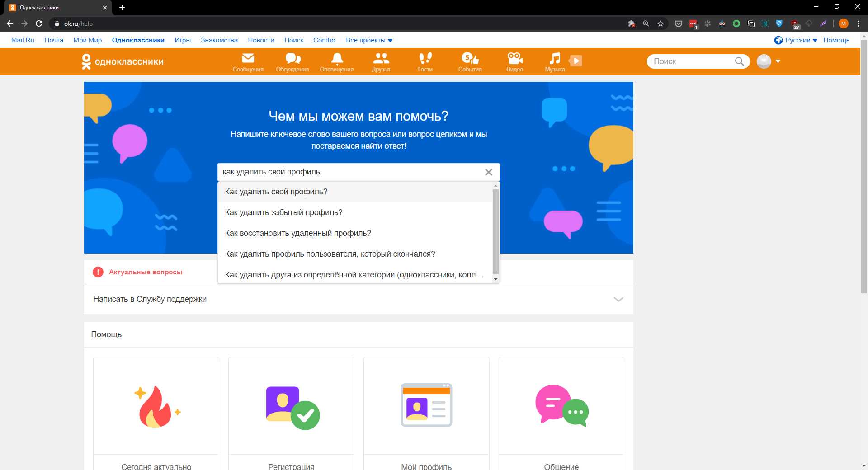Select suggestion Как удалить свой профиль?
The height and width of the screenshot is (470, 868).
[276, 192]
